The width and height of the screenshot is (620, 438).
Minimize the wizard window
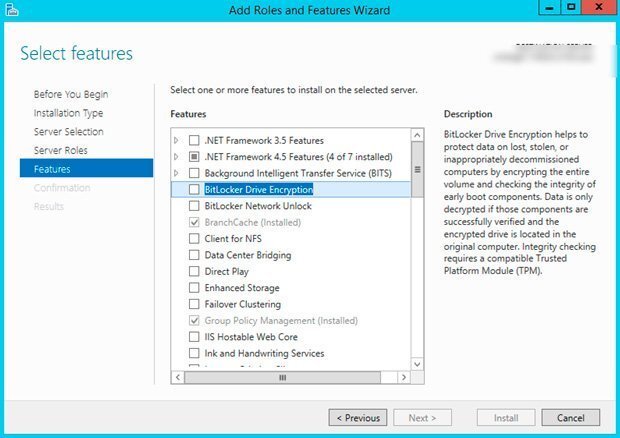click(x=549, y=8)
